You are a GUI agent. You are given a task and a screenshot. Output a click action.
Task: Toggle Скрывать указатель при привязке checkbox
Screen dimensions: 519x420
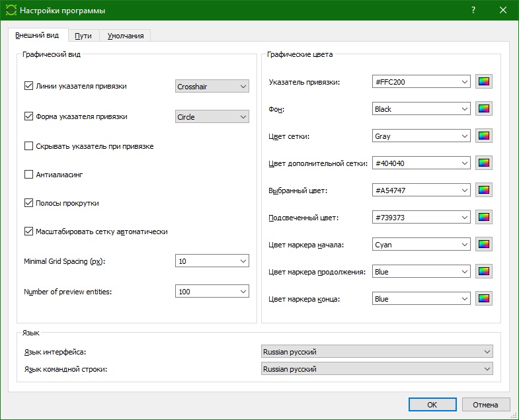[x=28, y=146]
